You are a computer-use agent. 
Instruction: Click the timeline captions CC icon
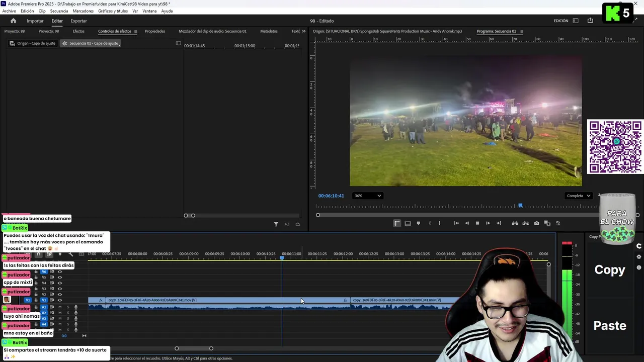(82, 254)
